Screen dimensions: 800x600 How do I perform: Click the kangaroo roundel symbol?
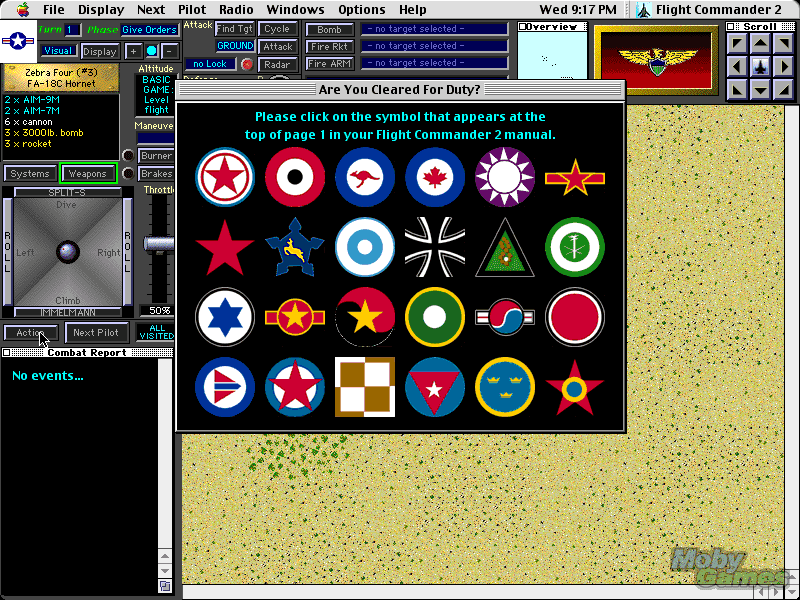point(365,177)
